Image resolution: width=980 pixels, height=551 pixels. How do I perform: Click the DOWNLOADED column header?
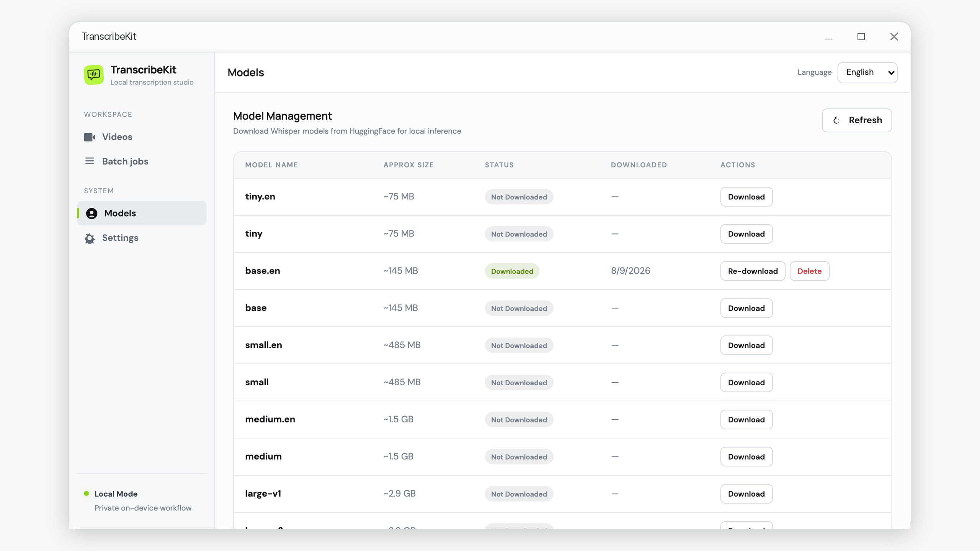pos(639,165)
